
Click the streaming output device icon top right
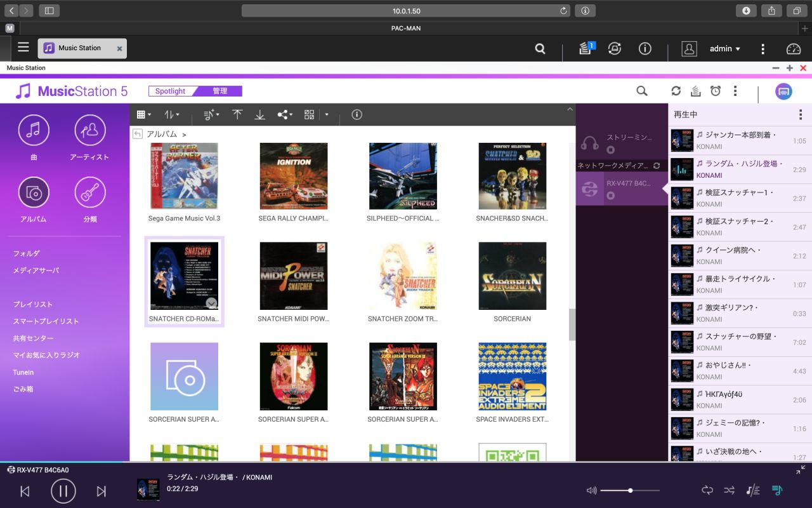click(783, 91)
